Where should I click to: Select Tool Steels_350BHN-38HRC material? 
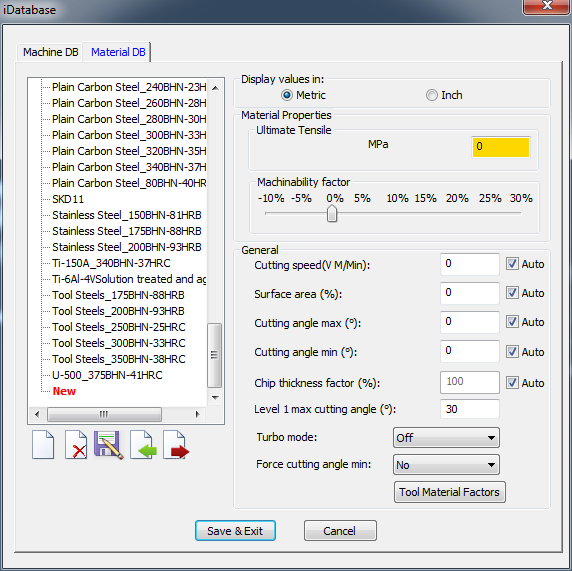tap(119, 359)
